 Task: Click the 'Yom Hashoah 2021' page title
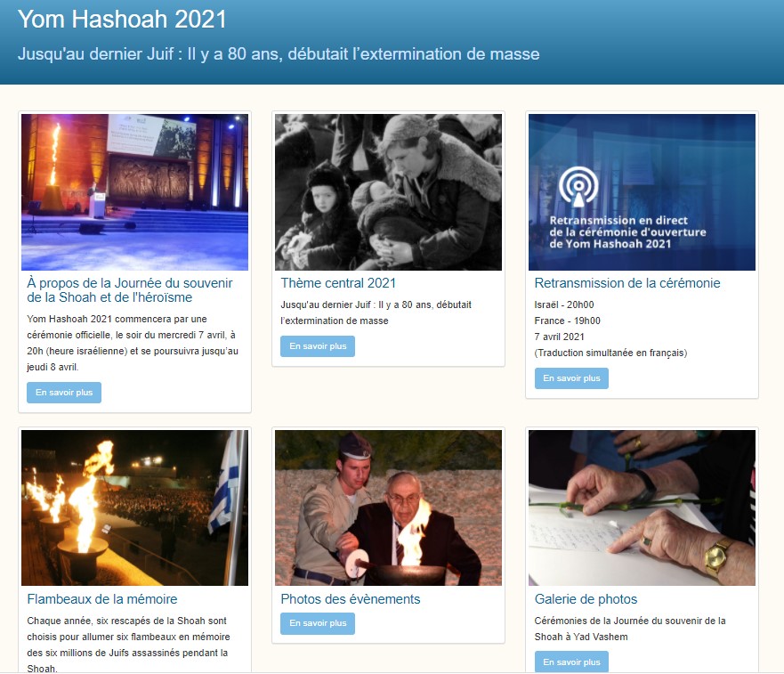(122, 20)
